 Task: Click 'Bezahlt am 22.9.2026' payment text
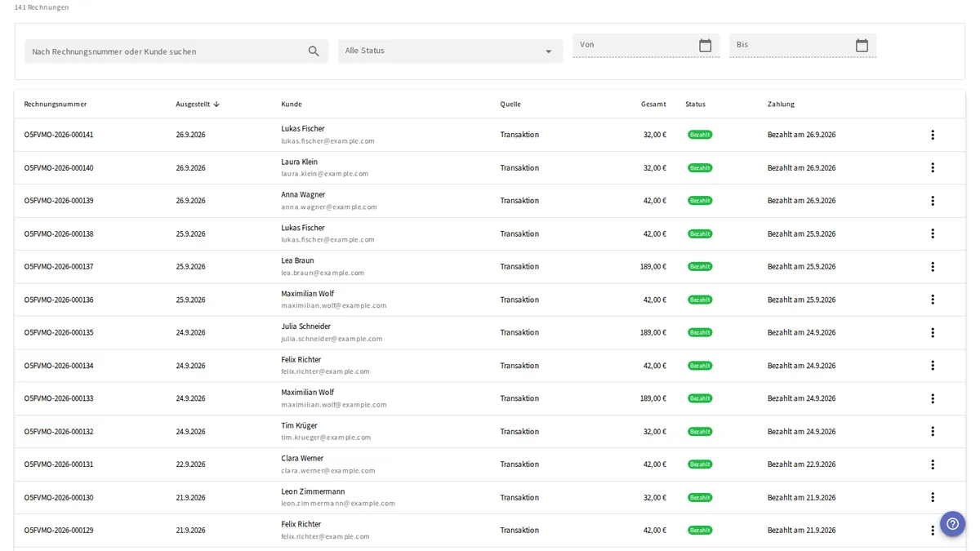click(801, 464)
